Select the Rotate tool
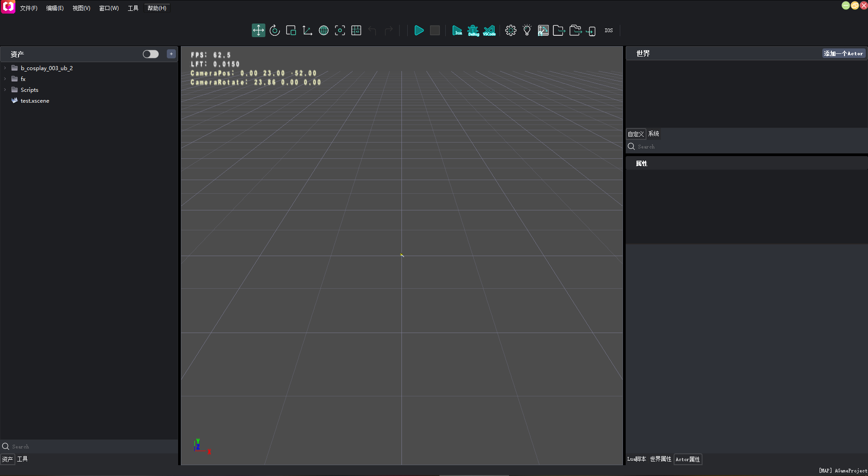 click(x=274, y=30)
